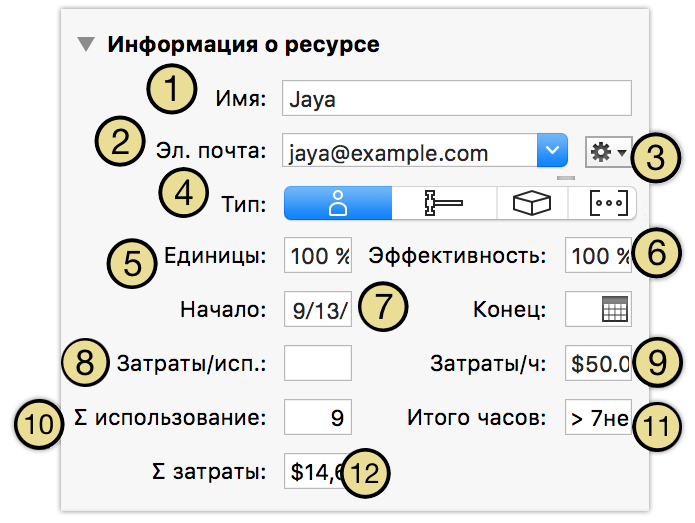Viewport: 695px width, 523px height.
Task: Click the Начало date field
Action: pyautogui.click(x=318, y=309)
